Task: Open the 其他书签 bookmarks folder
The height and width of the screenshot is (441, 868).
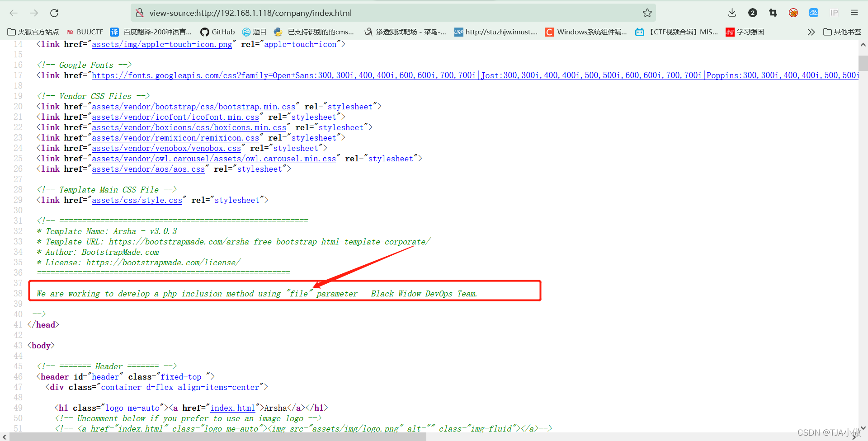Action: pyautogui.click(x=842, y=32)
